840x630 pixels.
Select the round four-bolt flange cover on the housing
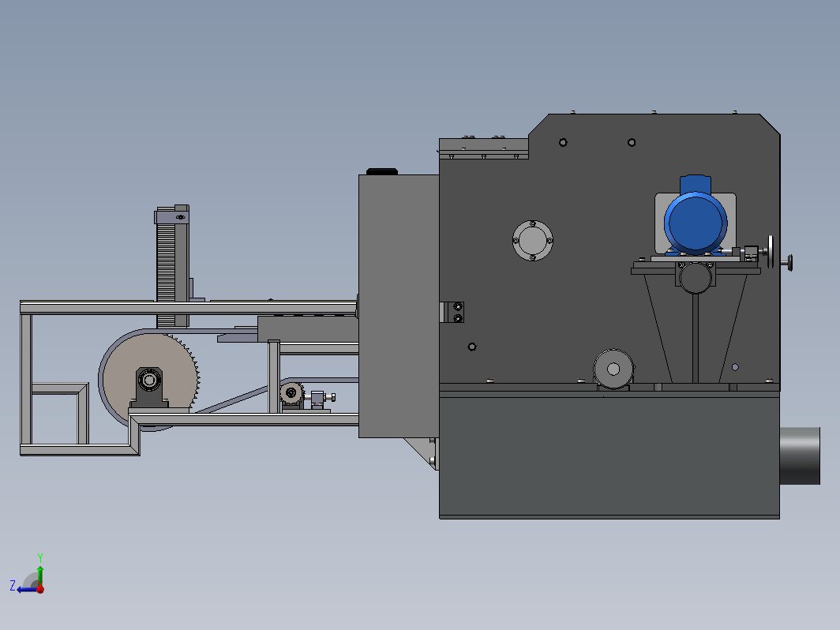532,241
